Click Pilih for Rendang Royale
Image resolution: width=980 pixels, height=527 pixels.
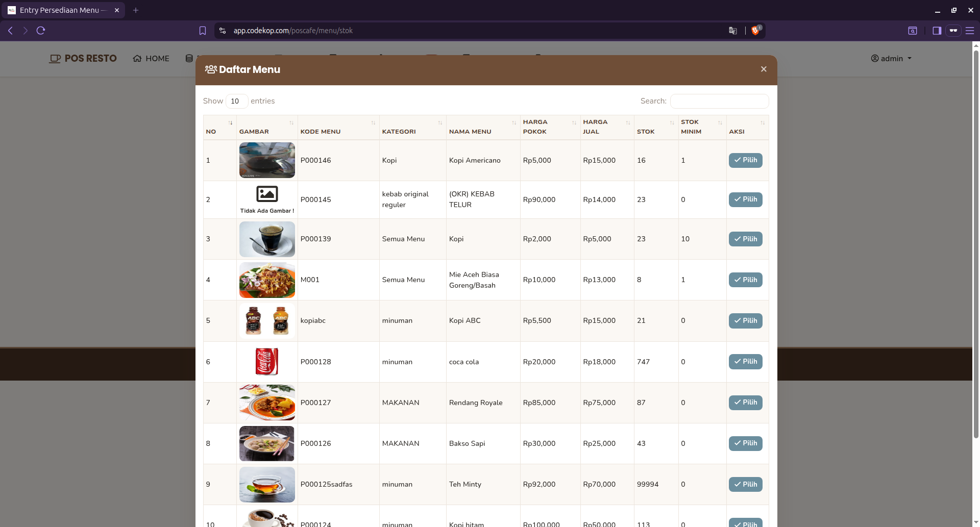745,403
